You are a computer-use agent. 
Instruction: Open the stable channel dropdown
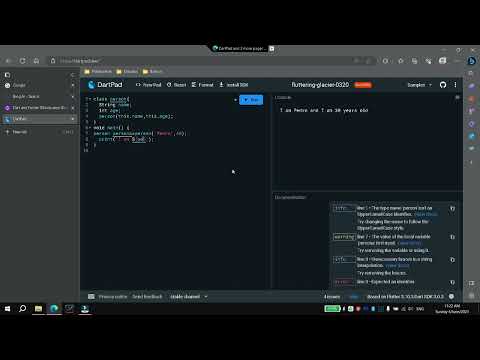(189, 297)
